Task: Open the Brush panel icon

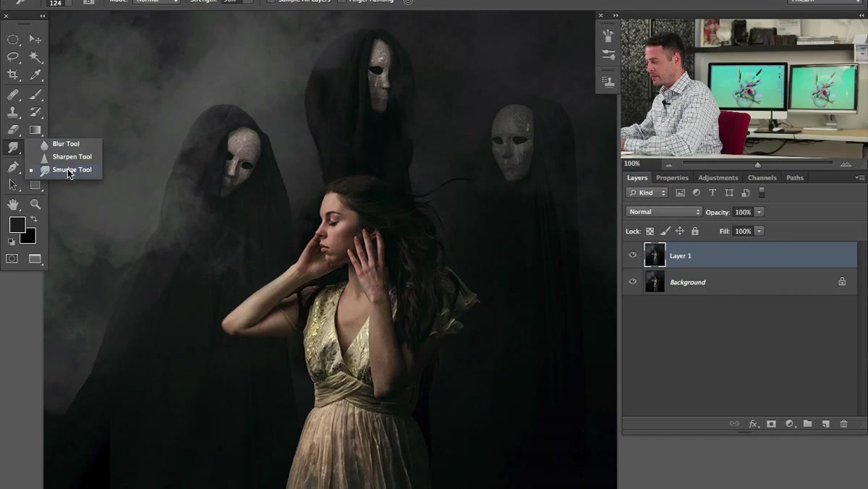Action: tap(608, 55)
